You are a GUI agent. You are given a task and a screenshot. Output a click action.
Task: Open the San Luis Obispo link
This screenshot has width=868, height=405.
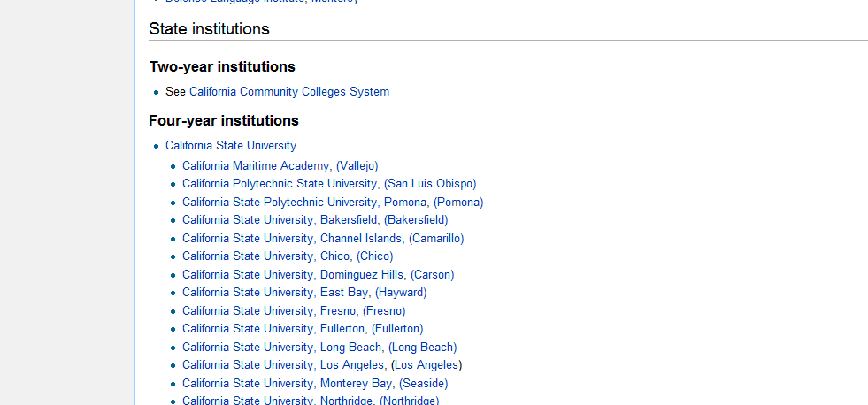click(430, 184)
